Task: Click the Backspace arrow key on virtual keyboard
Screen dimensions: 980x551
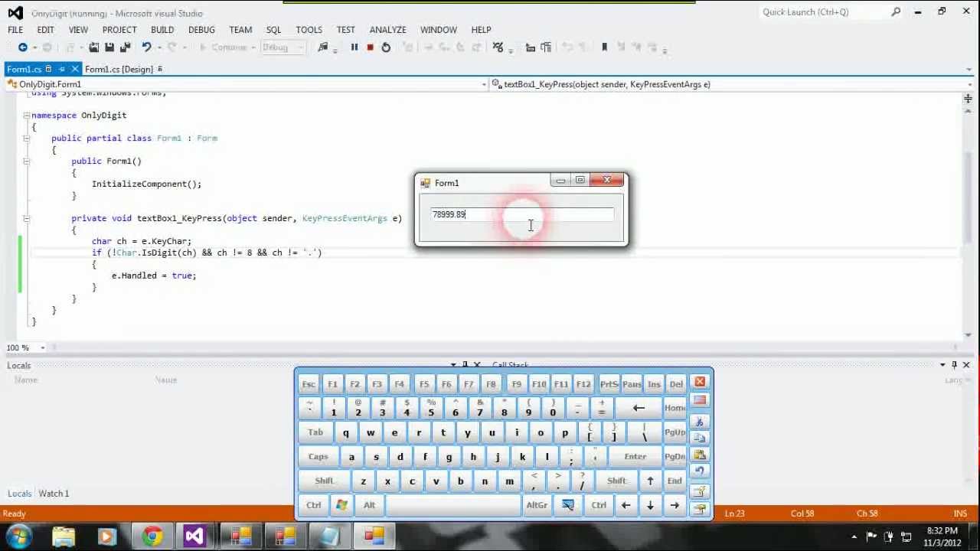Action: (x=639, y=408)
